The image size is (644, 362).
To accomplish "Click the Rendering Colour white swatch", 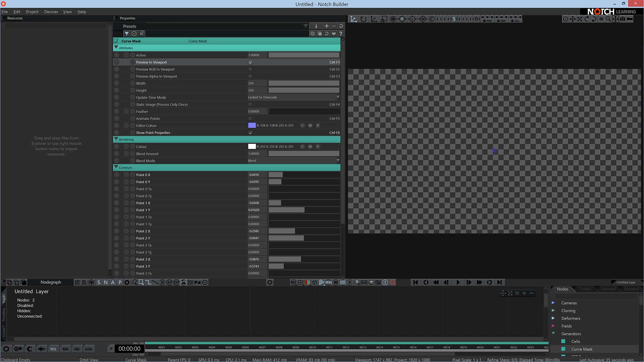I will coord(252,146).
